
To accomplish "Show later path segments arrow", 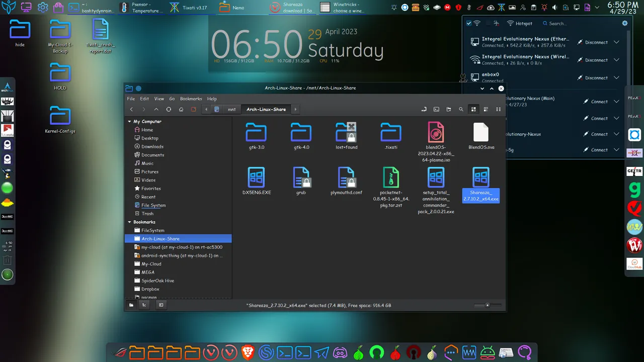I will pyautogui.click(x=295, y=109).
